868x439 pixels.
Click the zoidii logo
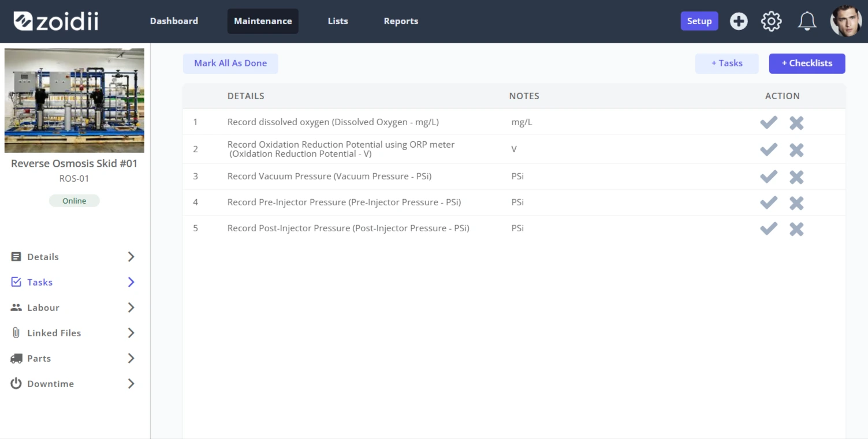pyautogui.click(x=56, y=21)
